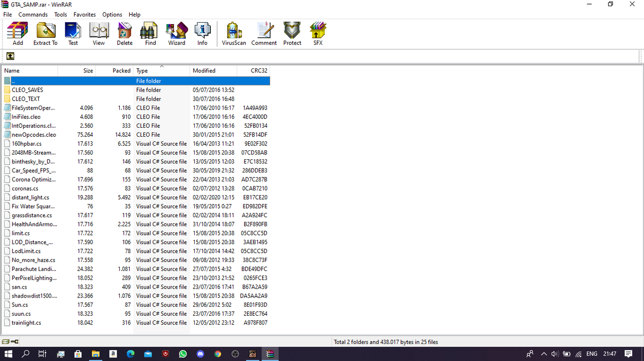Open the Windows Start menu
644x361 pixels.
(x=9, y=354)
